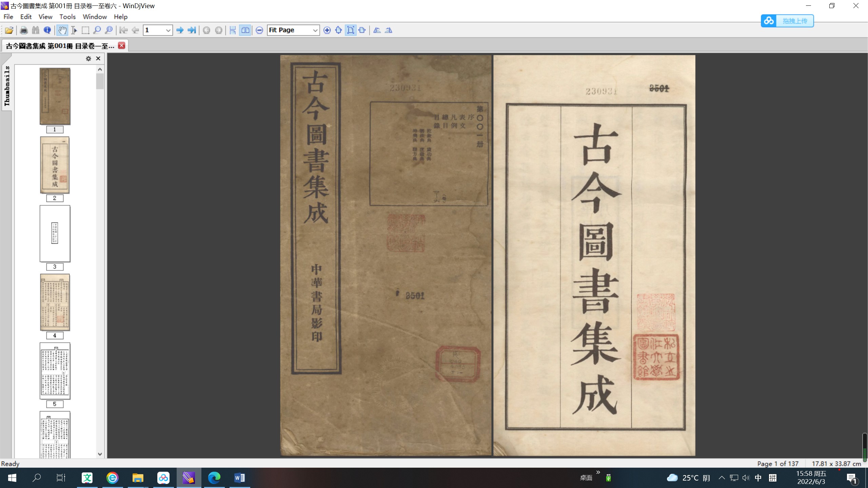Set zoom to Fit Width
Image resolution: width=868 pixels, height=488 pixels.
[x=362, y=30]
